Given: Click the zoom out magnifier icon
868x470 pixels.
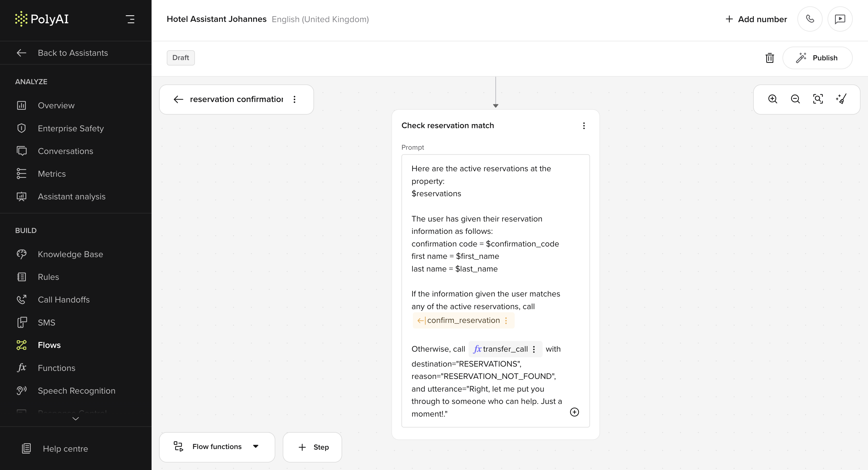Looking at the screenshot, I should 795,99.
